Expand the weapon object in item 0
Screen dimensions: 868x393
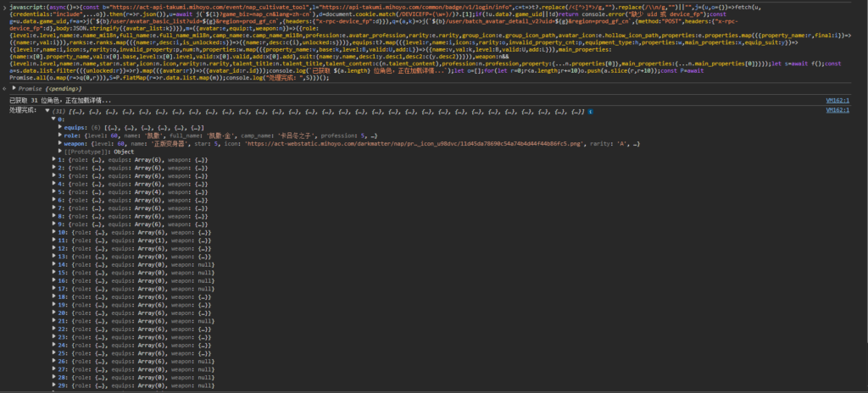tap(60, 144)
